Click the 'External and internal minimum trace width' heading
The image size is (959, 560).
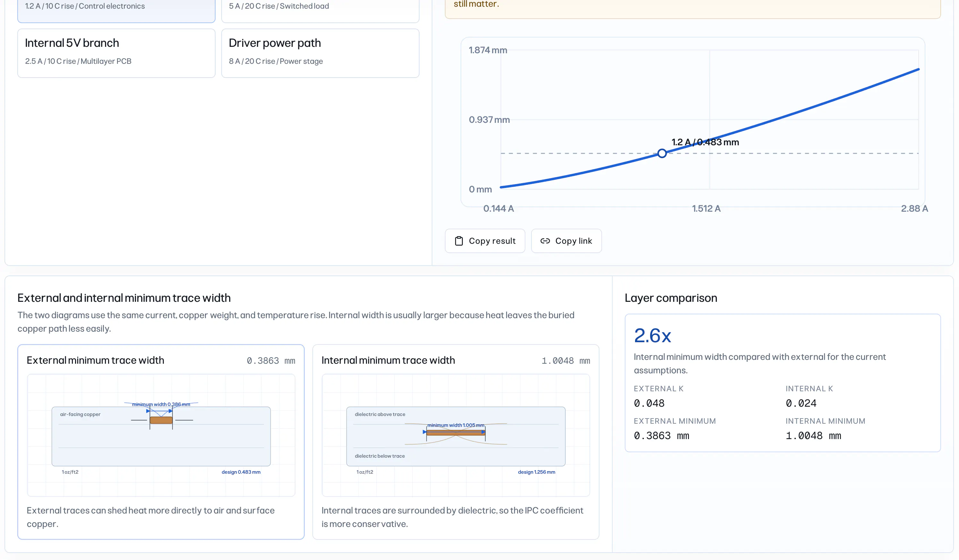pos(124,298)
